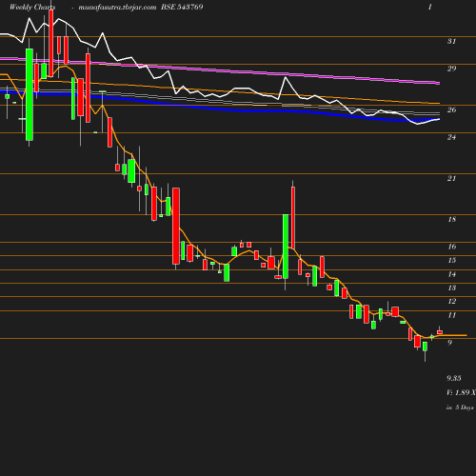Click the price axis label 18
The image size is (476, 476).
(x=451, y=220)
